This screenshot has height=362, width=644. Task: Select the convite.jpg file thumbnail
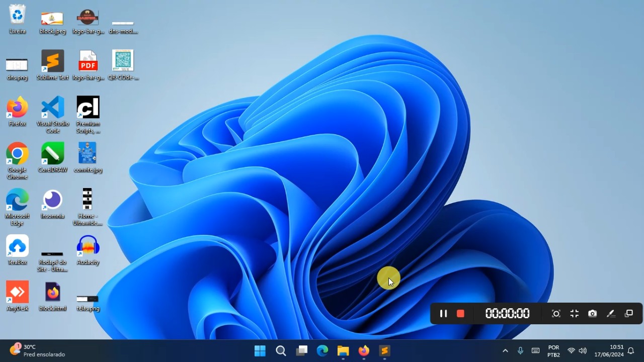click(x=88, y=158)
